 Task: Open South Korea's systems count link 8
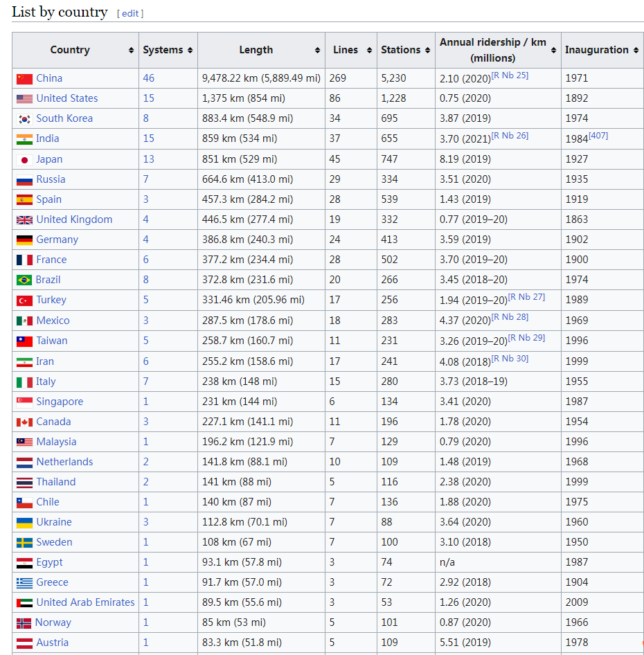coord(146,118)
